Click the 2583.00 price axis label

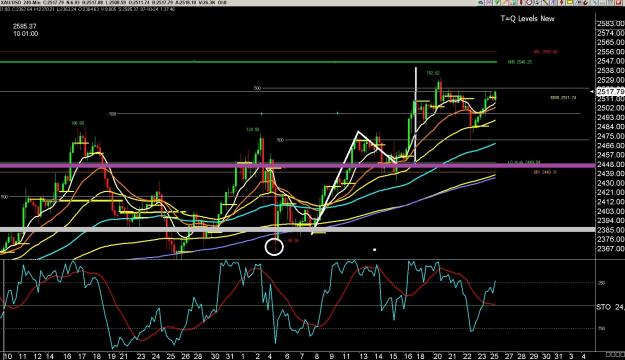click(x=611, y=24)
